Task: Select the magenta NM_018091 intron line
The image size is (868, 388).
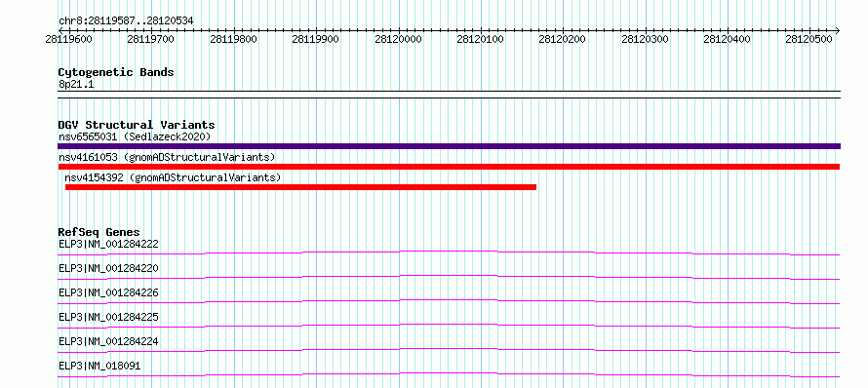Action: pyautogui.click(x=449, y=374)
